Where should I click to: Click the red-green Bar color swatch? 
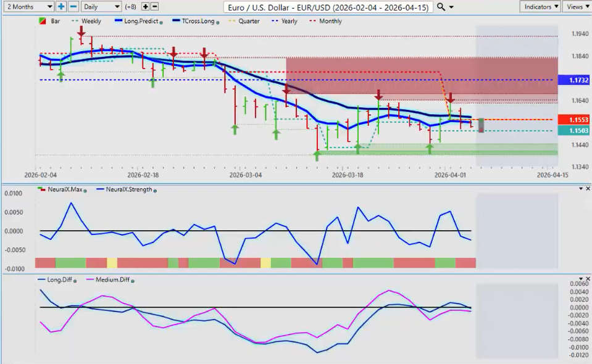pos(41,21)
